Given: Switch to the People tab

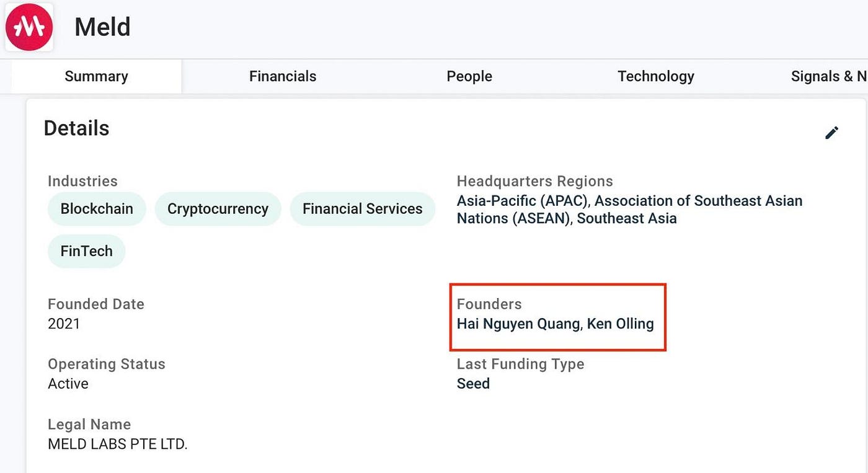Looking at the screenshot, I should point(469,76).
